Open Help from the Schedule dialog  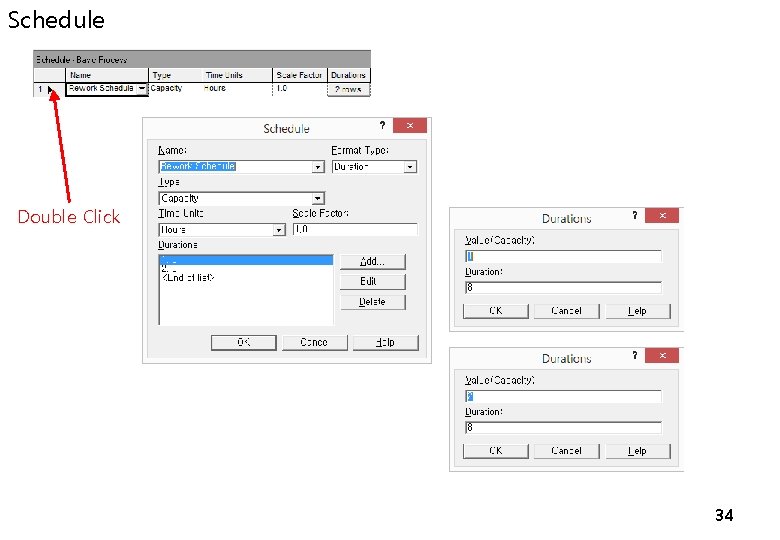386,343
